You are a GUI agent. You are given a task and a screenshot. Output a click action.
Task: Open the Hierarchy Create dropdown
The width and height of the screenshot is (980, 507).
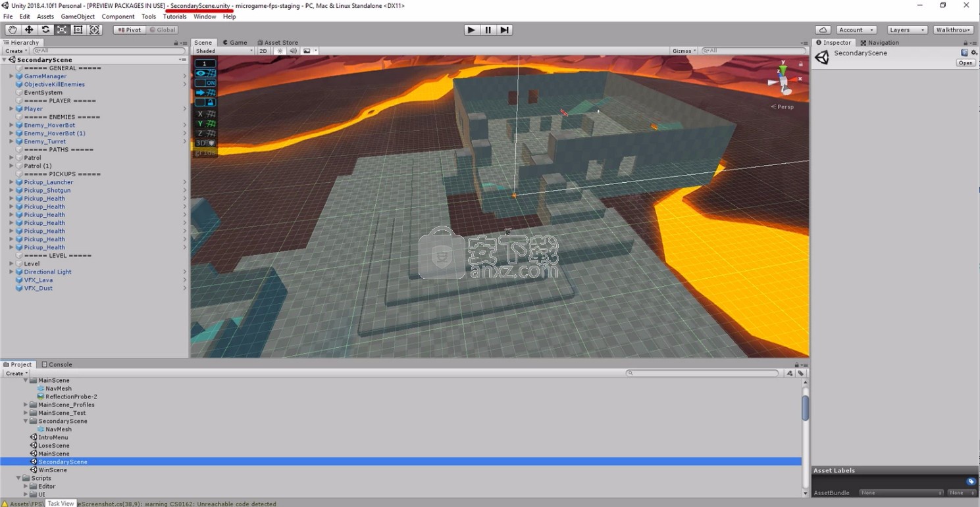[16, 51]
